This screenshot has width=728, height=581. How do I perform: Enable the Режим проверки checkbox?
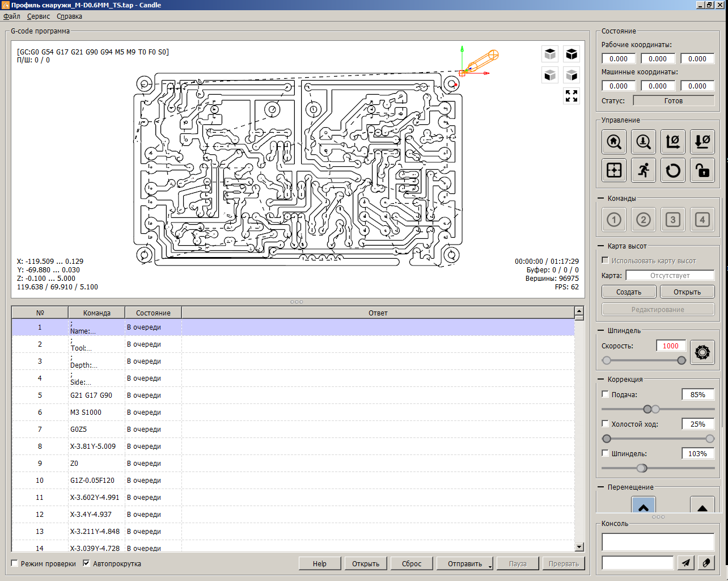(x=15, y=563)
